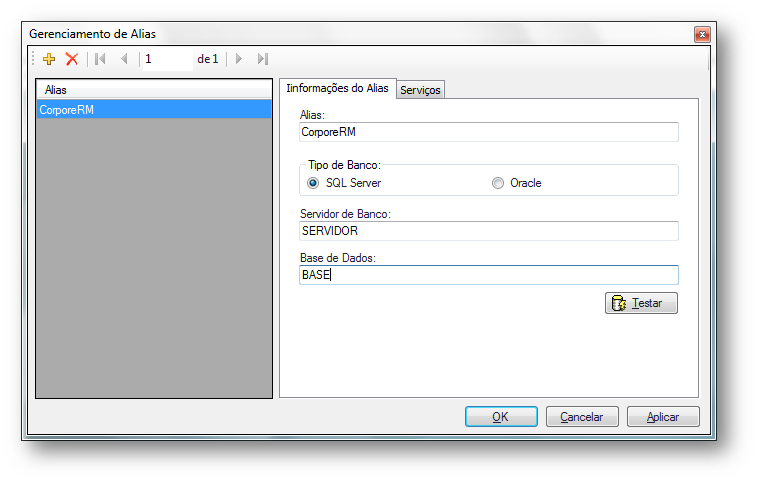The height and width of the screenshot is (483, 759).
Task: Go to next record arrow
Action: (x=239, y=59)
